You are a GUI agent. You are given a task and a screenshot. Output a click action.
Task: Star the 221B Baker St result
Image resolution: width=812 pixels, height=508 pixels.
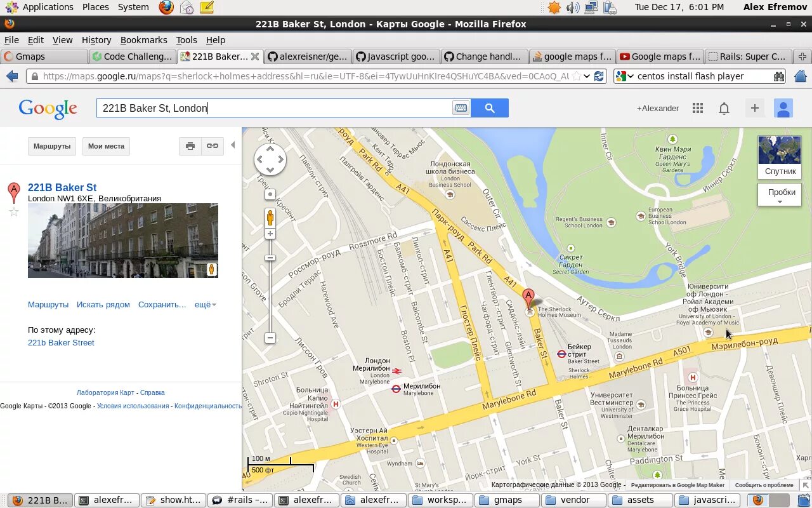pos(13,212)
